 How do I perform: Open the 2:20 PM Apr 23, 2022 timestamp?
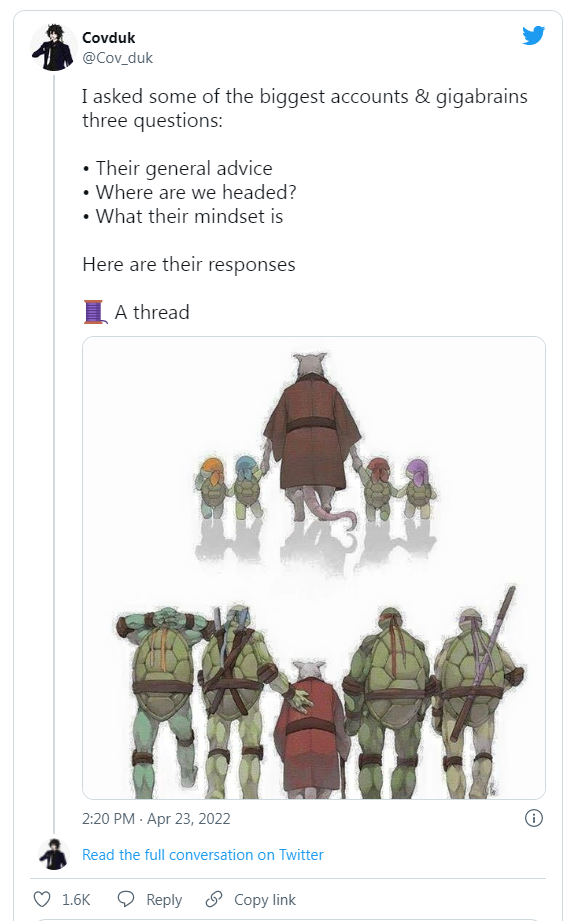(x=156, y=819)
